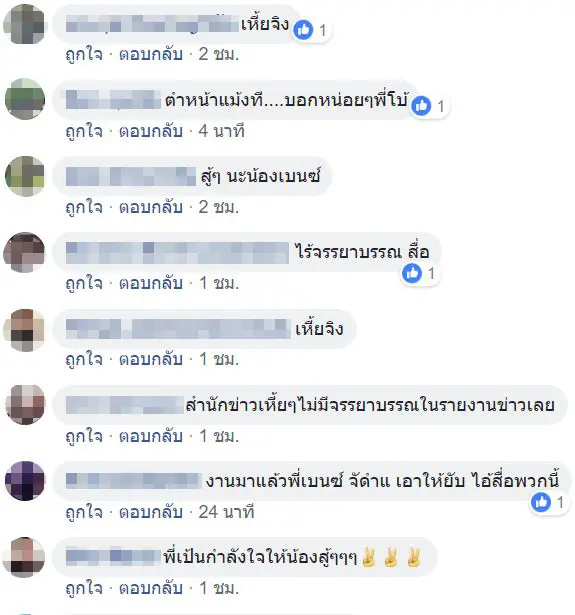The height and width of the screenshot is (615, 575).
Task: Click like reaction icon on first 'เหี้ยจิง' comment
Action: click(303, 30)
